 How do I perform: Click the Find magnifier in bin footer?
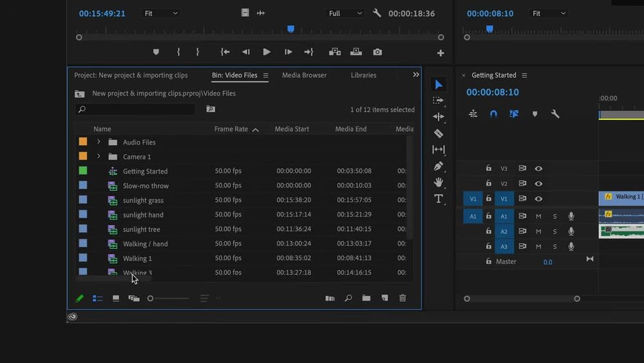coord(348,298)
